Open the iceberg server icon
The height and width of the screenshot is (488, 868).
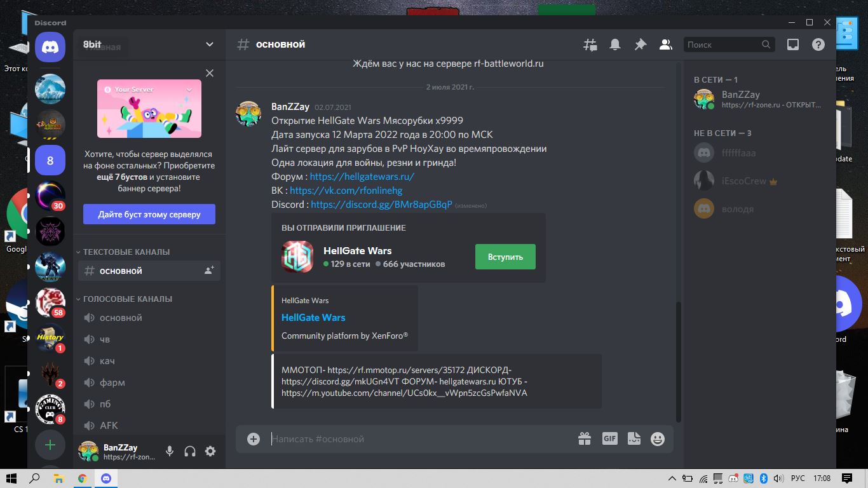coord(50,89)
